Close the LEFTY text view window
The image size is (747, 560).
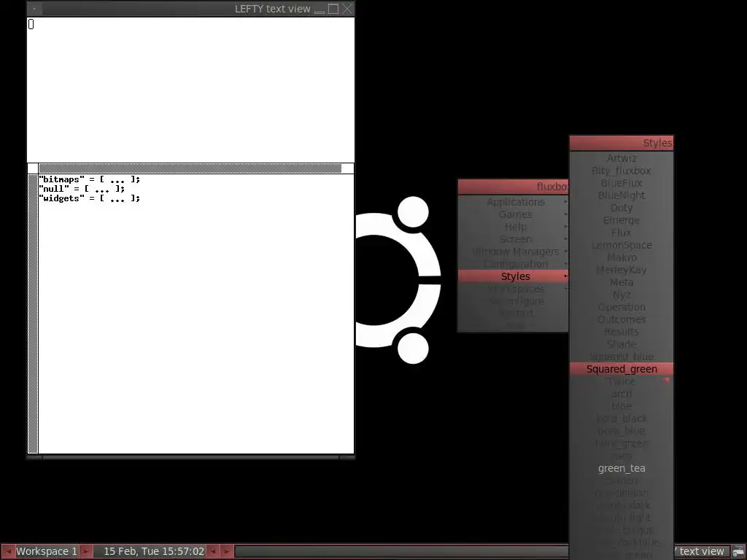tap(348, 9)
